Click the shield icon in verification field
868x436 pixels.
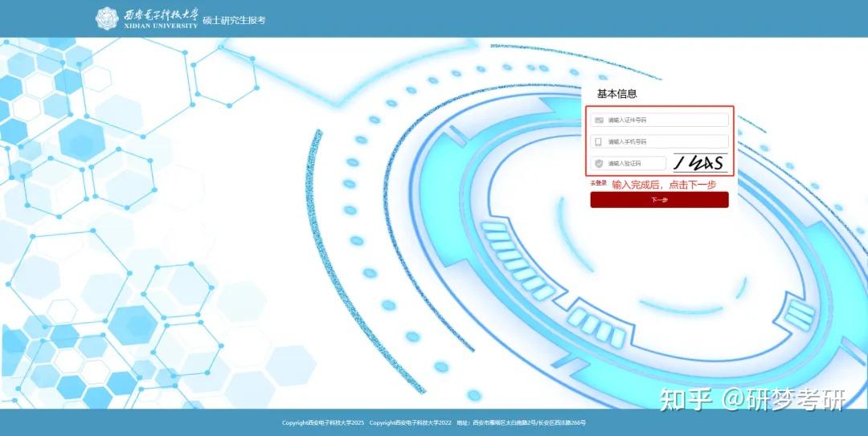click(599, 163)
